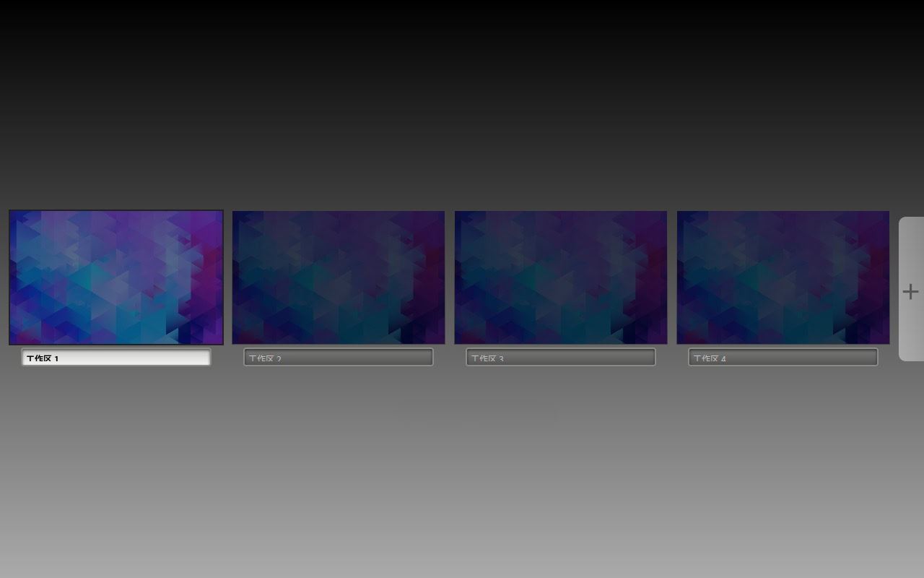Open the 工作区 3 workspace preview

561,277
